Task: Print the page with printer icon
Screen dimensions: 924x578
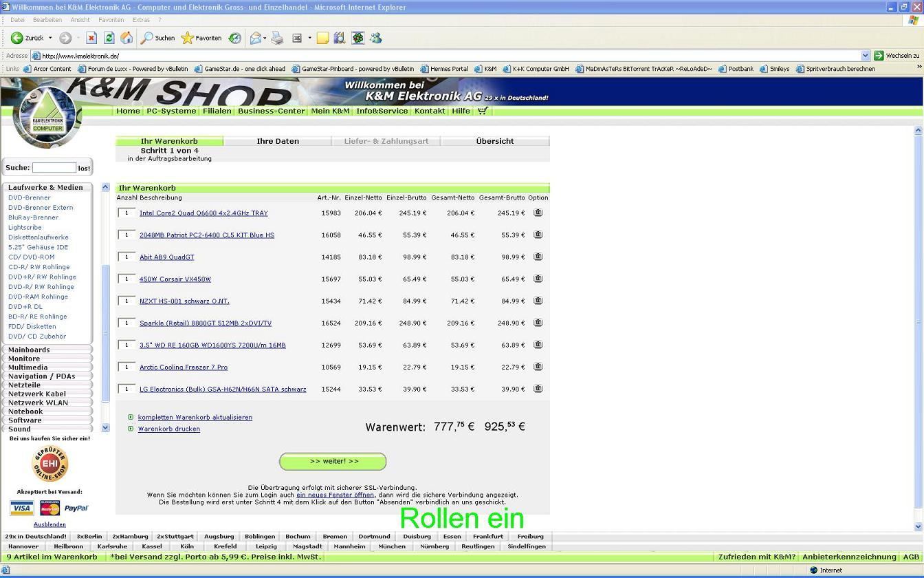Action: [x=277, y=38]
